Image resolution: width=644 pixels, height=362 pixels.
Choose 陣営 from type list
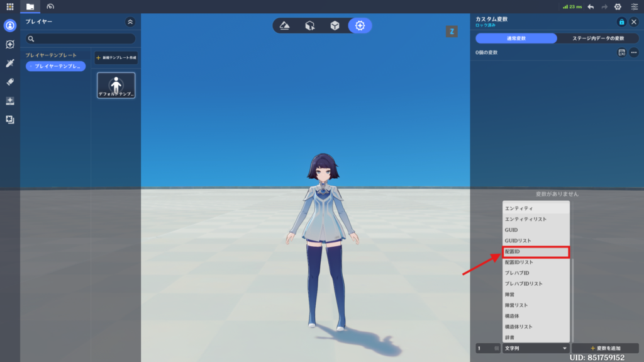click(x=536, y=295)
